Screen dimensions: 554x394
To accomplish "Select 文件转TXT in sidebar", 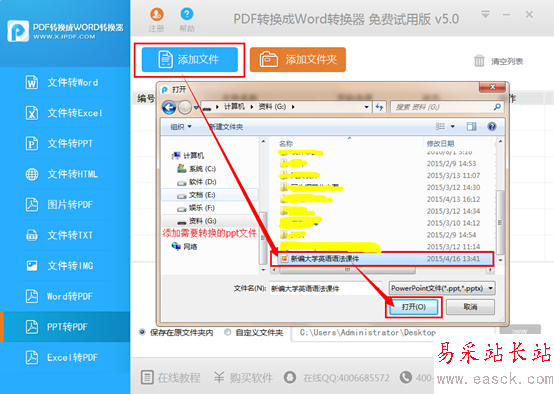I will coord(65,235).
